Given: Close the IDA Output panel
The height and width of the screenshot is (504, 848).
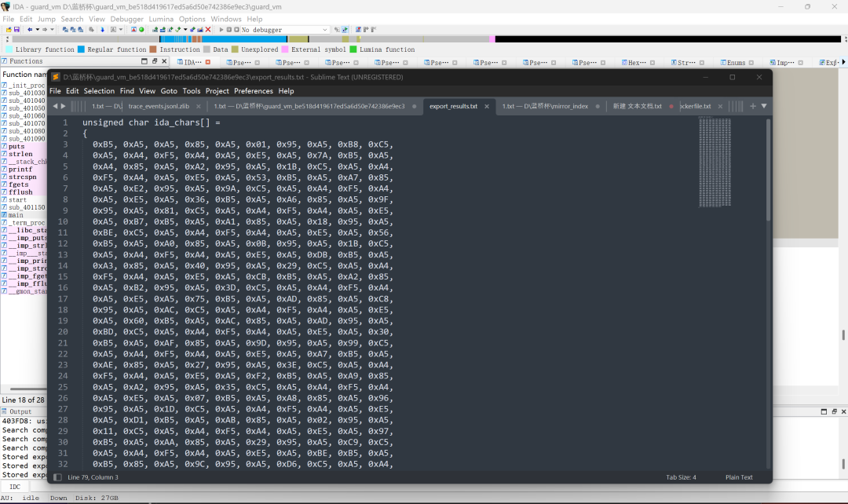Looking at the screenshot, I should click(x=843, y=411).
